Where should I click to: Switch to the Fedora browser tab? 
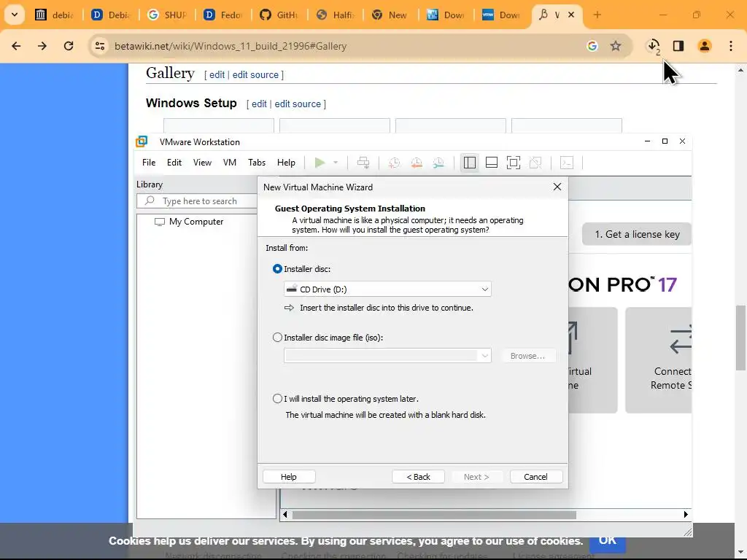(x=223, y=15)
